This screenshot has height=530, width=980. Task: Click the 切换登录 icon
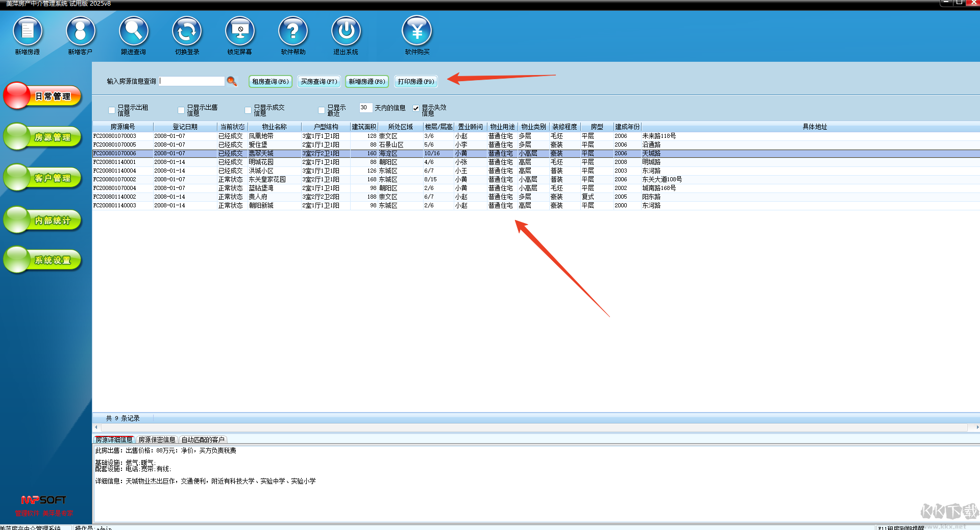(187, 32)
